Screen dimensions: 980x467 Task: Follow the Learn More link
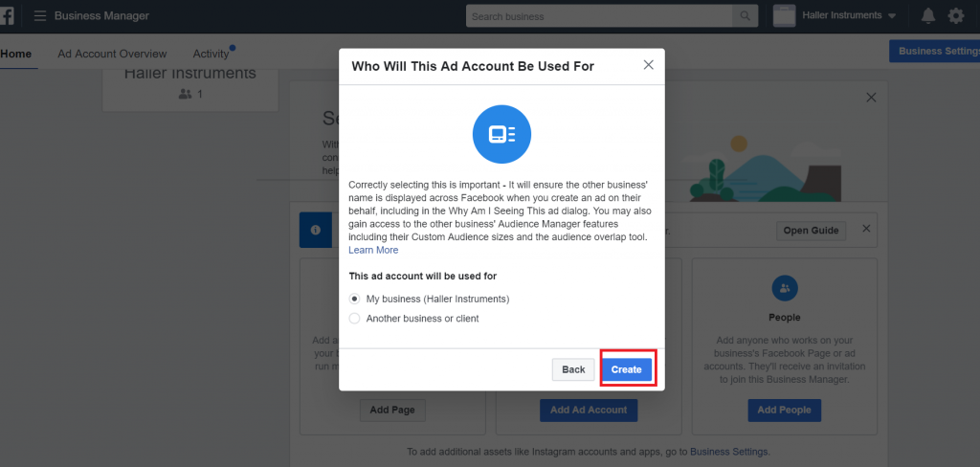tap(373, 250)
